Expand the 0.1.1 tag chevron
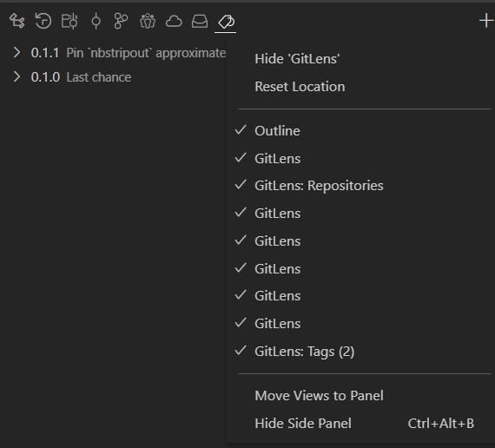This screenshot has width=495, height=448. [16, 52]
